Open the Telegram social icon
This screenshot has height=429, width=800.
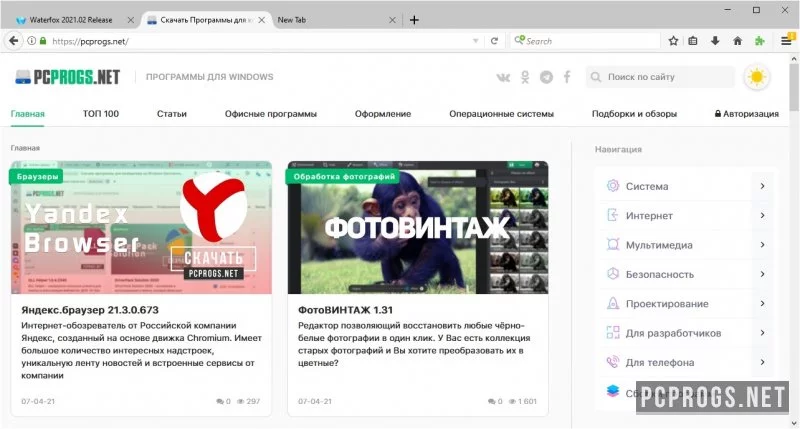(x=546, y=77)
